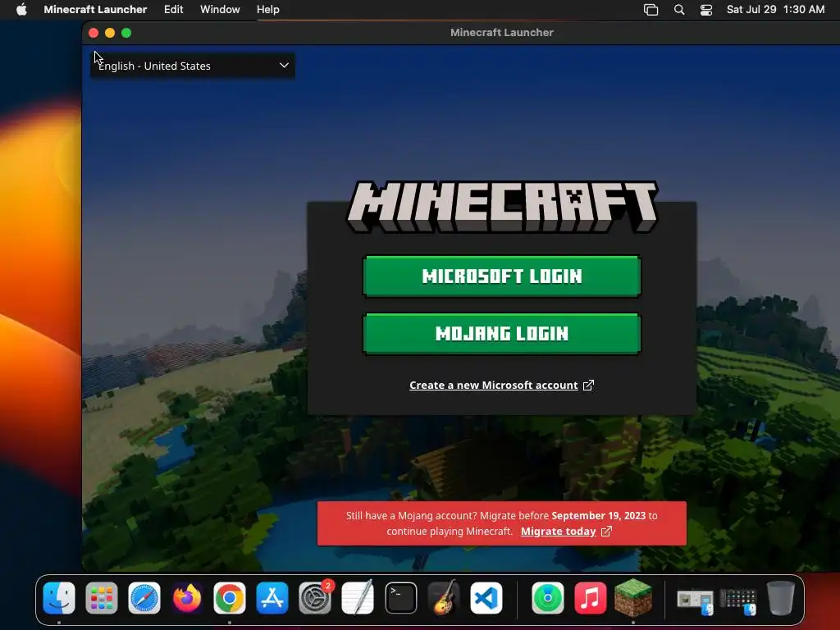Click the Mojang Login button
Viewport: 840px width, 630px height.
coord(502,334)
